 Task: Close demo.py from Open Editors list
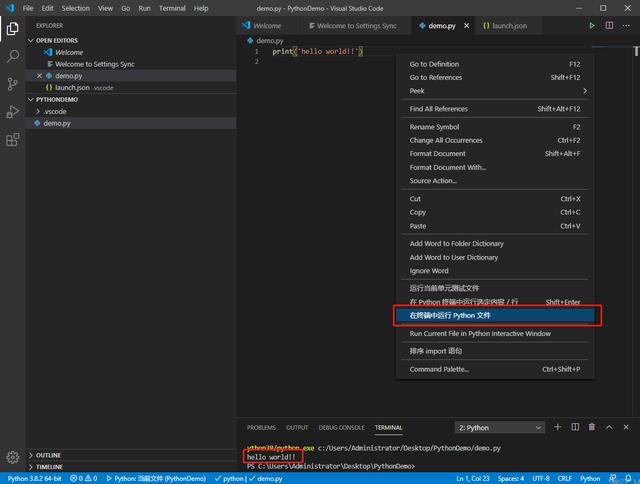[39, 76]
